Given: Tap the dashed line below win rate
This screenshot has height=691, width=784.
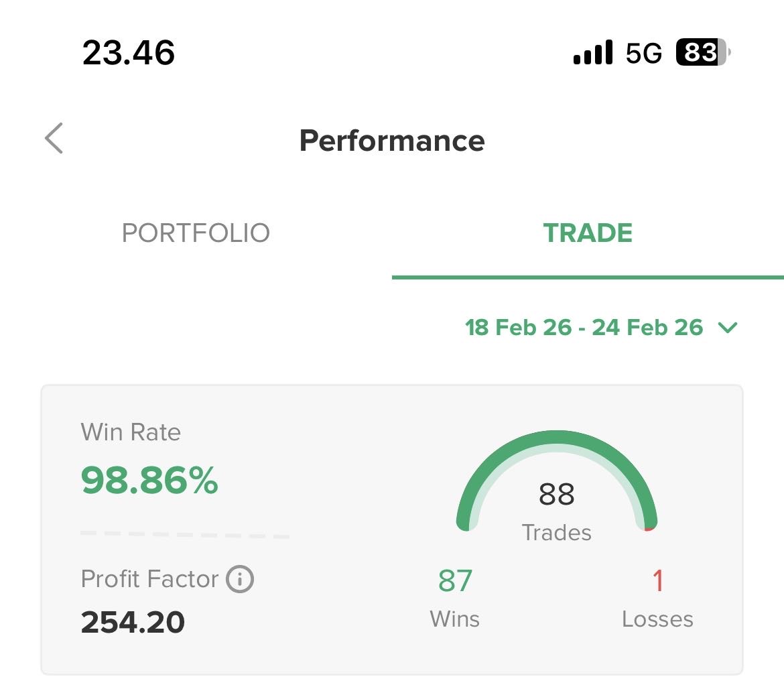Looking at the screenshot, I should point(184,535).
